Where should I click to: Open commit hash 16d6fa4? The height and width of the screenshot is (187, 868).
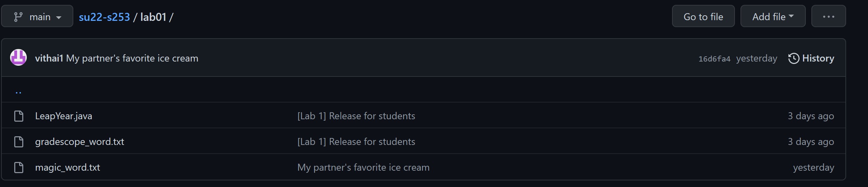click(714, 59)
